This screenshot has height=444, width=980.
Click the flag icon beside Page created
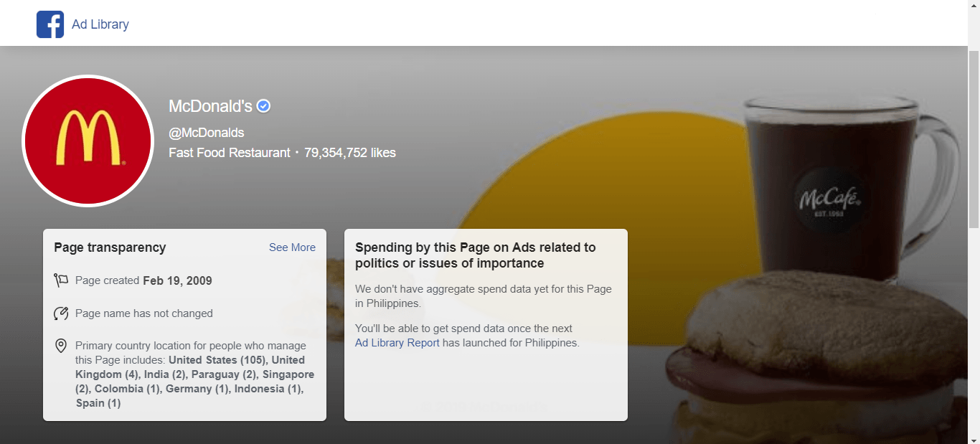(61, 280)
